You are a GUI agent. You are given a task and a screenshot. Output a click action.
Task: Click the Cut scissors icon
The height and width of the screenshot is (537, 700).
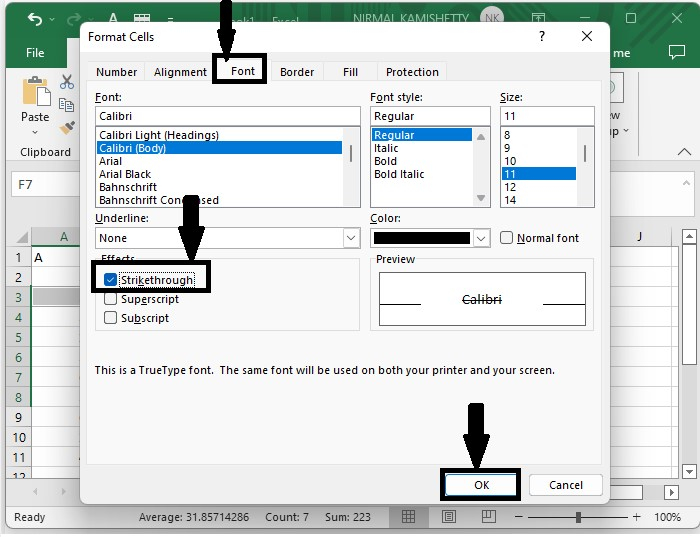point(67,82)
